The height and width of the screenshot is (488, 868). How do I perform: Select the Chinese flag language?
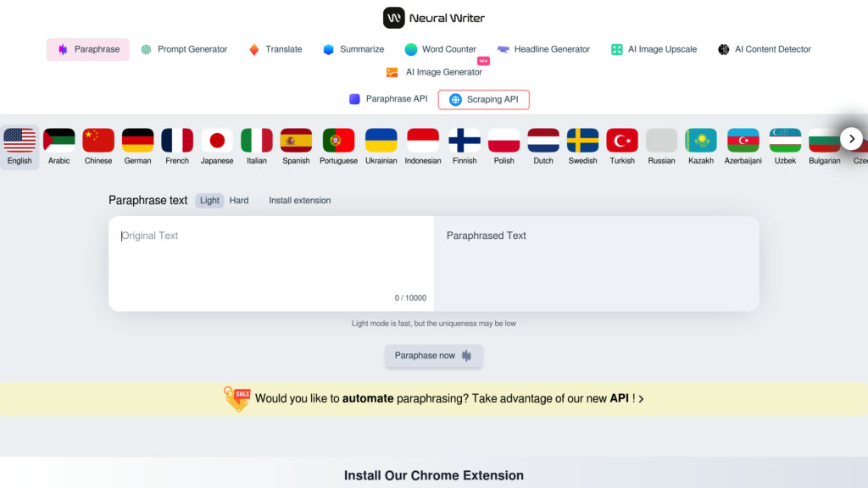[x=98, y=141]
